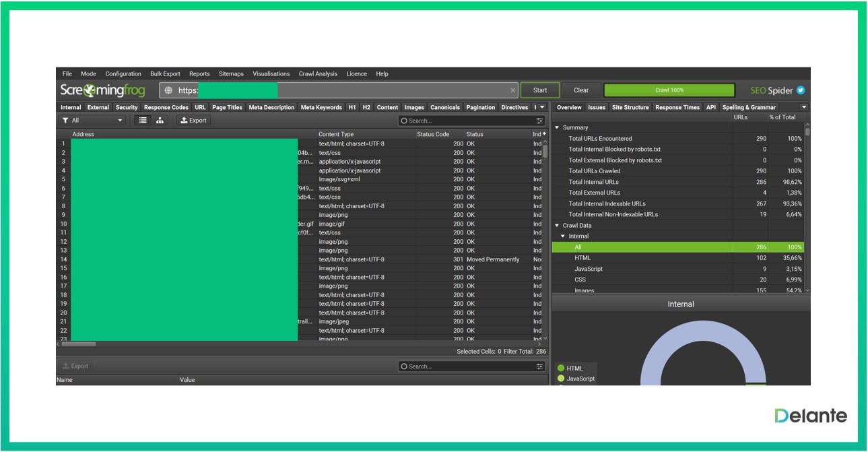The image size is (868, 452).
Task: Switch to list view icon
Action: pos(143,121)
